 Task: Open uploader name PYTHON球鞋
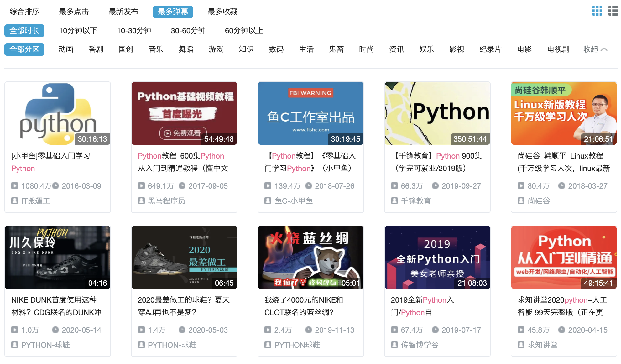(x=297, y=345)
